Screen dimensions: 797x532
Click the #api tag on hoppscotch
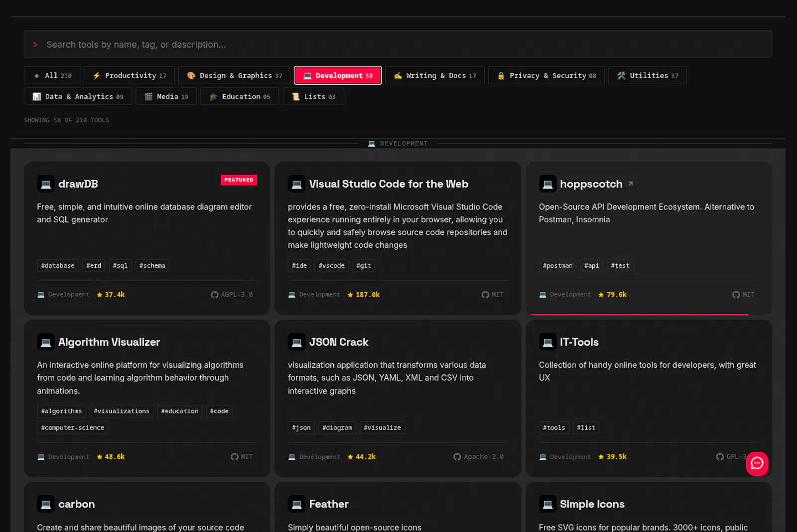(592, 266)
